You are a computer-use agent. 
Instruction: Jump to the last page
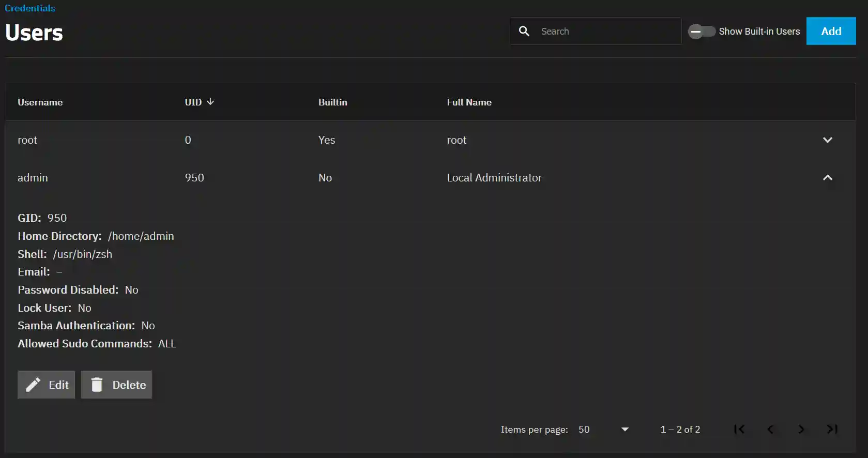(832, 429)
